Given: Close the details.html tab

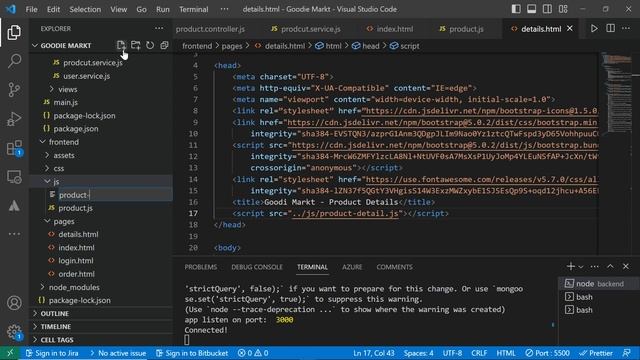Looking at the screenshot, I should point(570,29).
